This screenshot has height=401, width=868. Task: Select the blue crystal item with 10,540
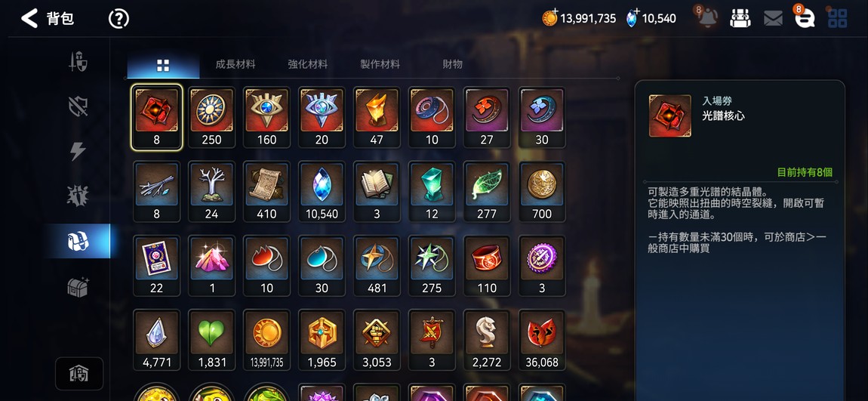322,191
